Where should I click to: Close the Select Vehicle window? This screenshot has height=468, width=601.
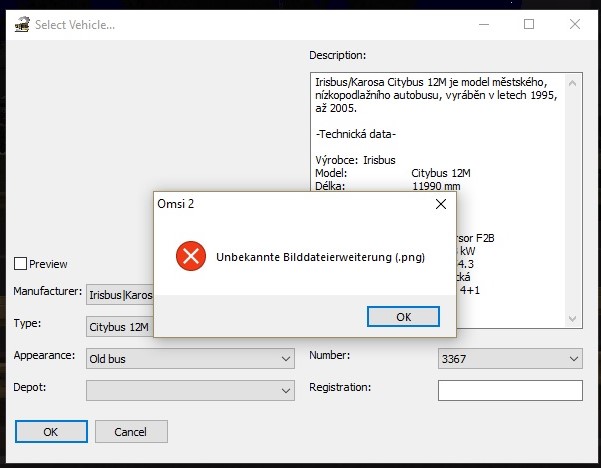[575, 24]
